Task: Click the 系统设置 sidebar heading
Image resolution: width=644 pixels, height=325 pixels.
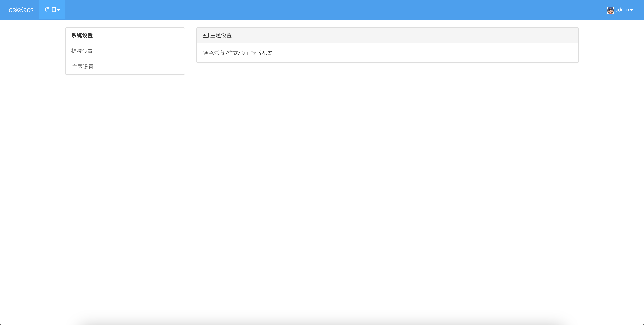Action: 82,35
